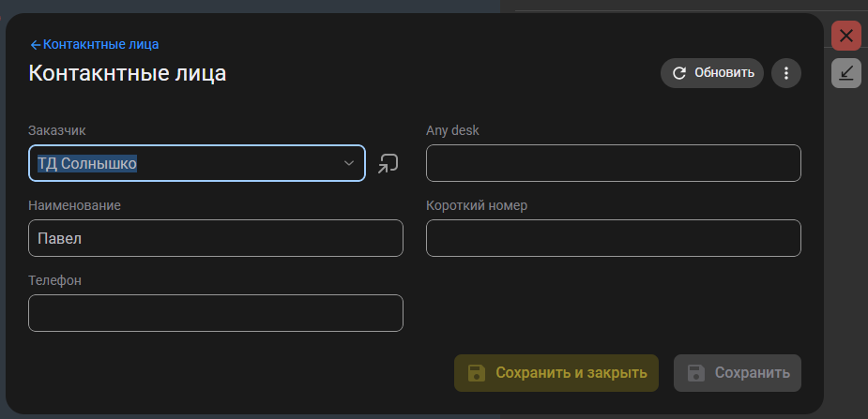Click floppy icon on Сохранить и закрыть
Image resolution: width=868 pixels, height=419 pixels.
click(x=476, y=373)
